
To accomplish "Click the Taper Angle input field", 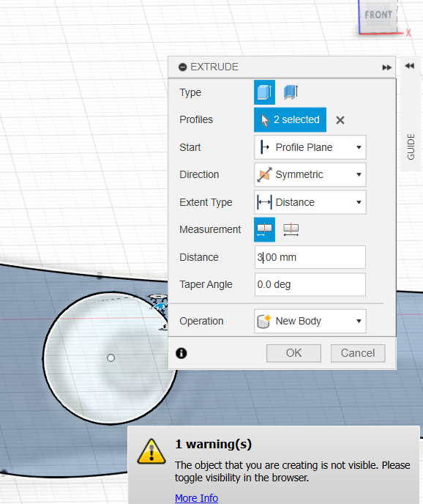I will click(310, 284).
